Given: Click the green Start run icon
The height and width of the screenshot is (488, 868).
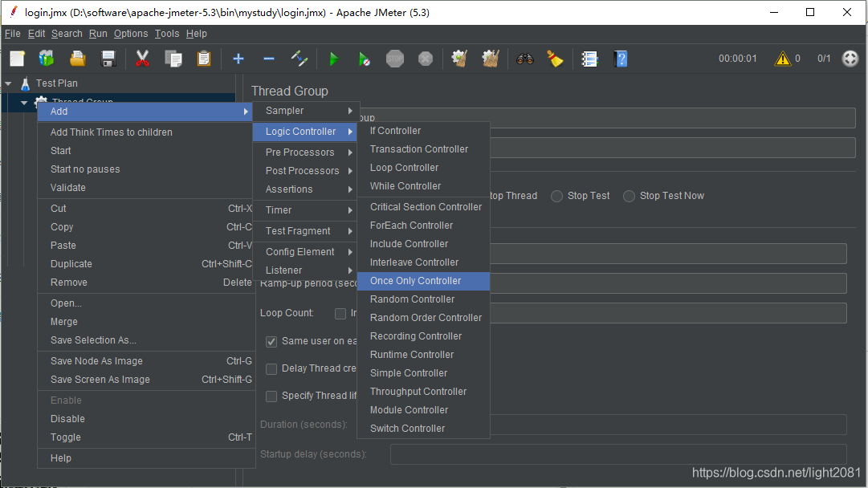Looking at the screenshot, I should 333,59.
